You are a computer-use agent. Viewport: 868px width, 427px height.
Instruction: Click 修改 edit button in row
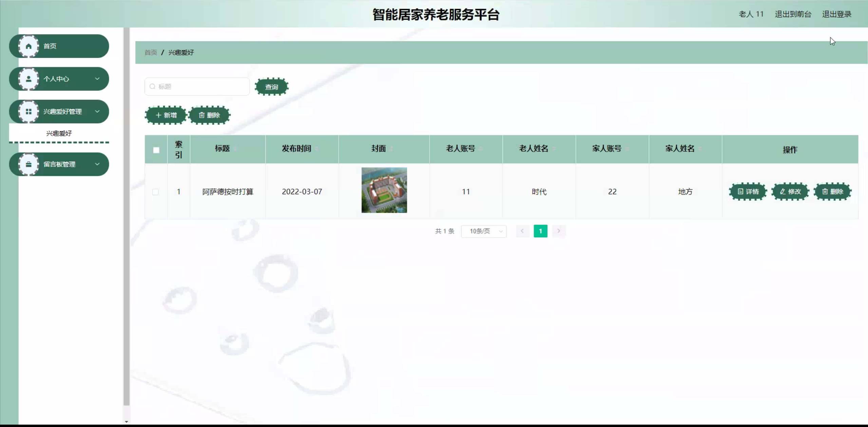(x=790, y=191)
